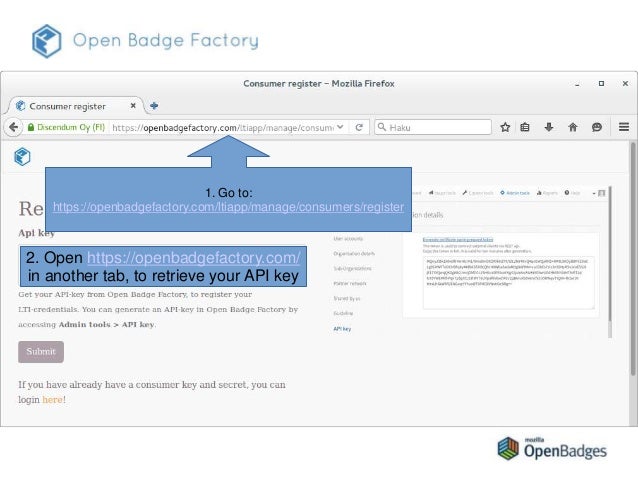638x479 pixels.
Task: Open Issuer tools in embedded screenshot menu
Action: (x=442, y=193)
